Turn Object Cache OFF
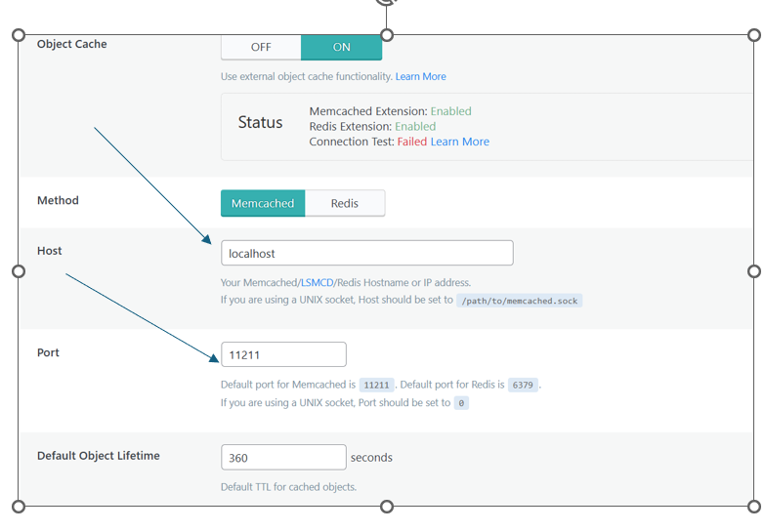Image resolution: width=765 pixels, height=532 pixels. 261,47
